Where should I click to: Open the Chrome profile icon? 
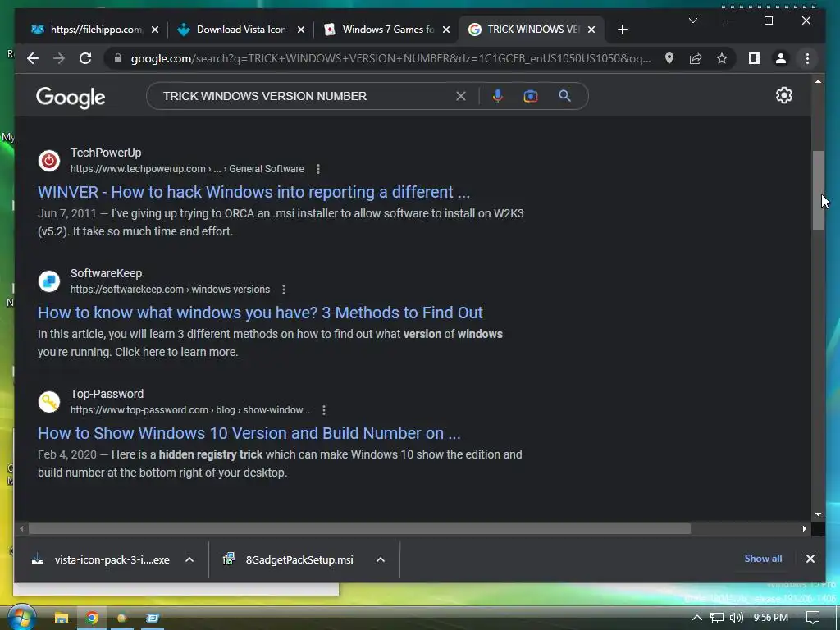tap(781, 58)
